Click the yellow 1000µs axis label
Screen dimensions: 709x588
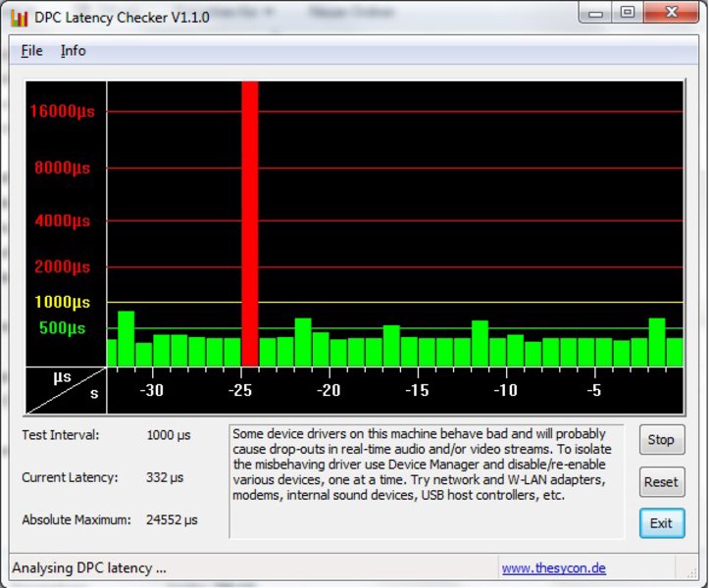tap(63, 302)
